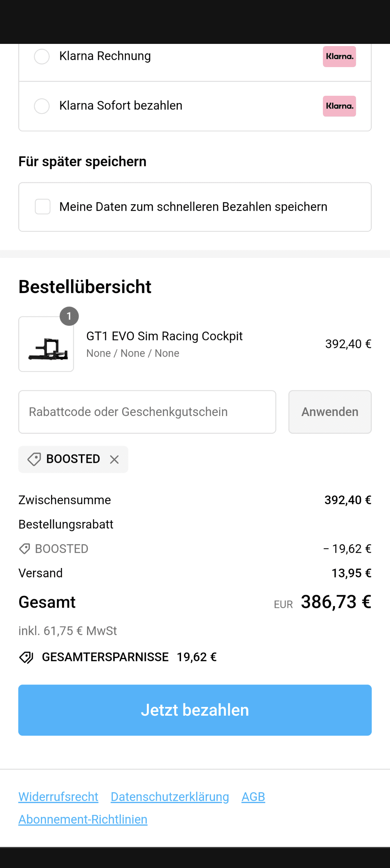Click Gesamtersparnisse savings tag icon

point(26,657)
